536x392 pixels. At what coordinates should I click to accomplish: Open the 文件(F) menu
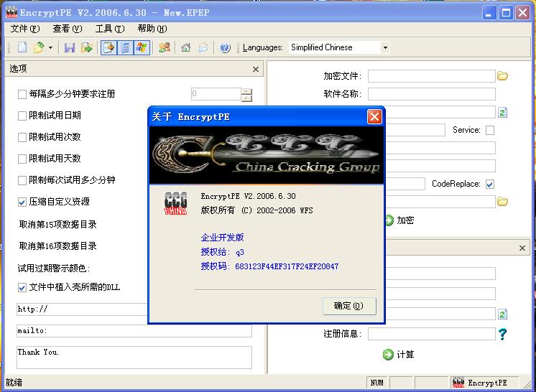(x=25, y=29)
